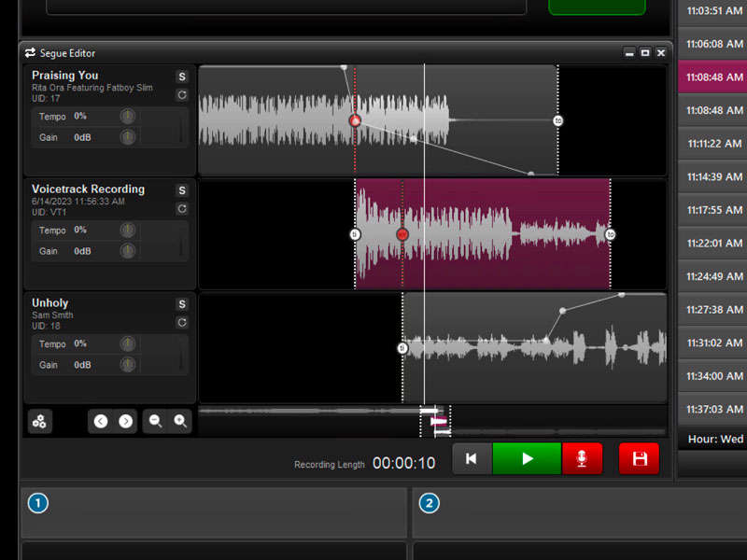The height and width of the screenshot is (560, 747).
Task: Select the Unholy track title
Action: (x=50, y=302)
